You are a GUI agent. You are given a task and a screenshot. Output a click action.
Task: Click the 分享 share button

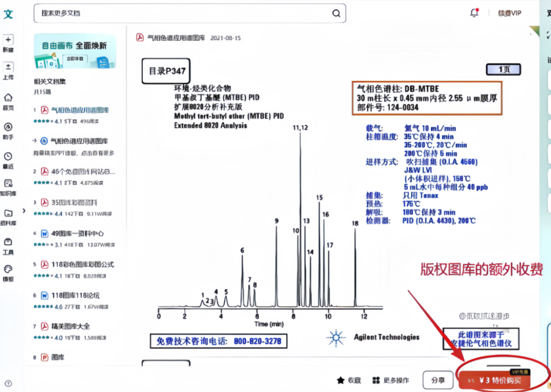click(438, 380)
